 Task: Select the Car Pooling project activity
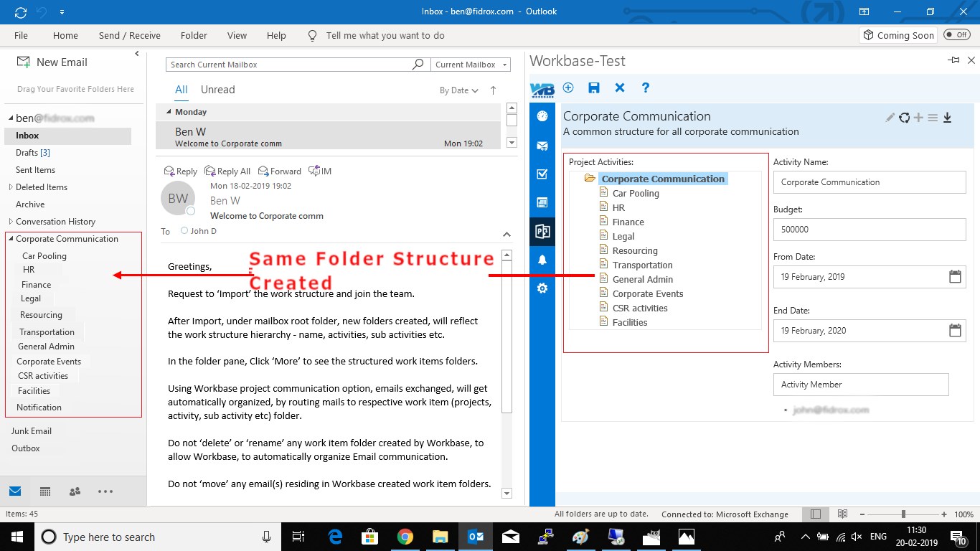(x=636, y=193)
